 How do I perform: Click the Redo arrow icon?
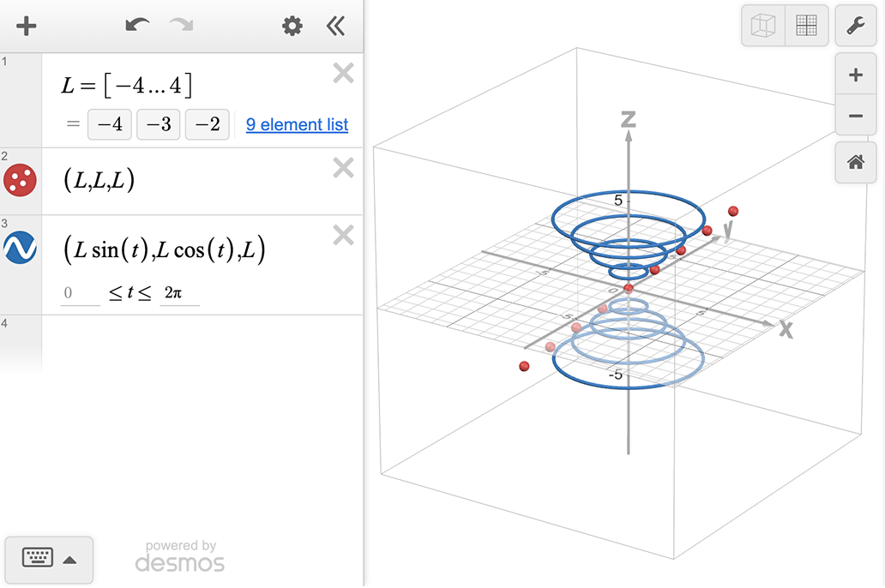pos(182,26)
